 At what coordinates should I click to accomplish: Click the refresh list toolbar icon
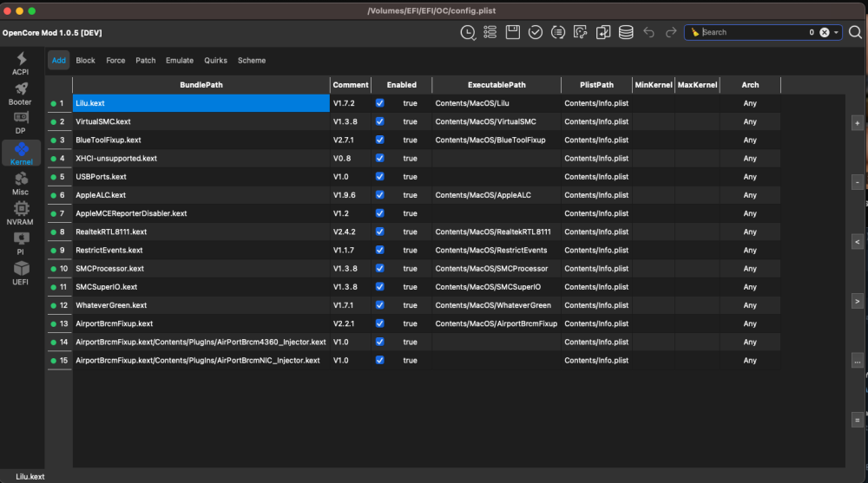coord(558,33)
